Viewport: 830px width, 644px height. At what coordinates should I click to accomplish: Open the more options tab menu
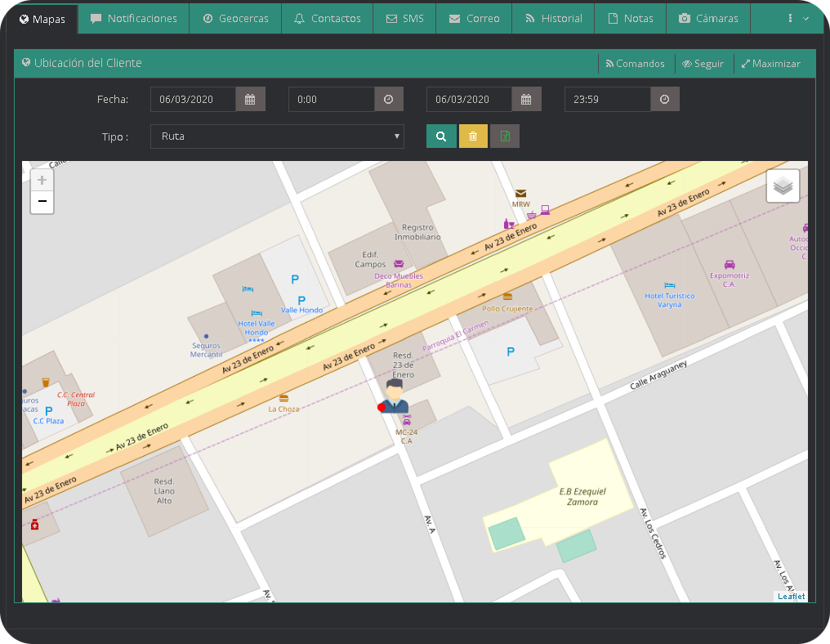[797, 19]
